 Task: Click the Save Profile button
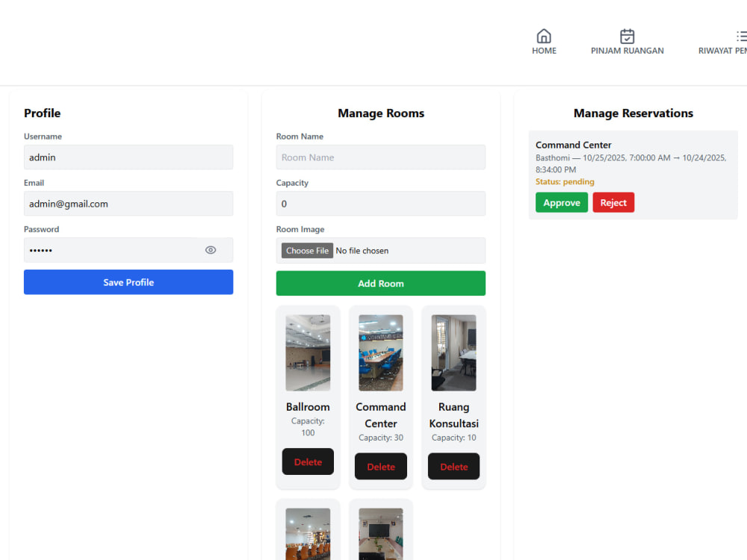pos(128,282)
